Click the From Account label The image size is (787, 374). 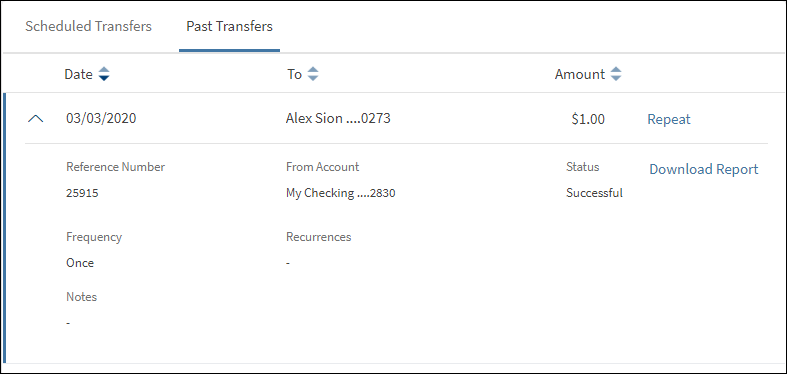pyautogui.click(x=323, y=167)
